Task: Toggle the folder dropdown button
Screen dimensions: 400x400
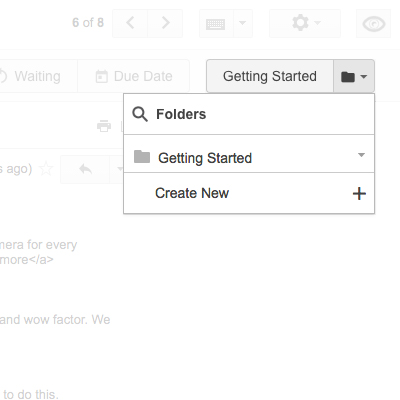Action: (354, 76)
